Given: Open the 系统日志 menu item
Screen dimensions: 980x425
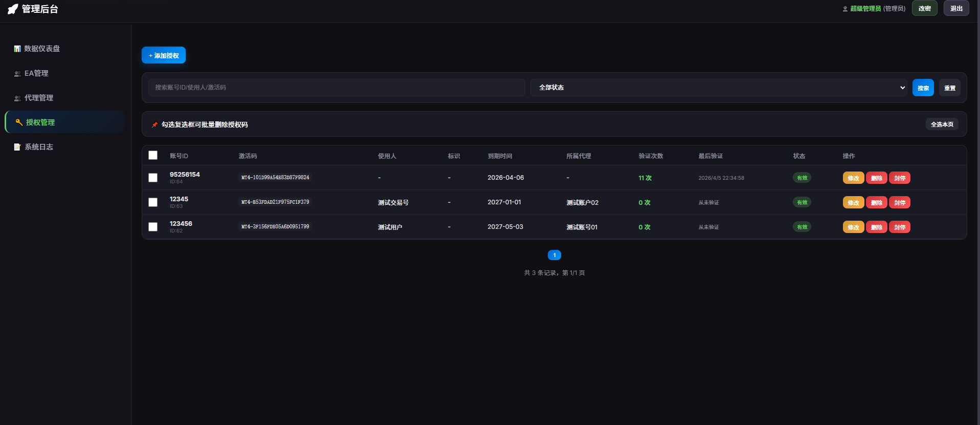Looking at the screenshot, I should click(x=39, y=147).
